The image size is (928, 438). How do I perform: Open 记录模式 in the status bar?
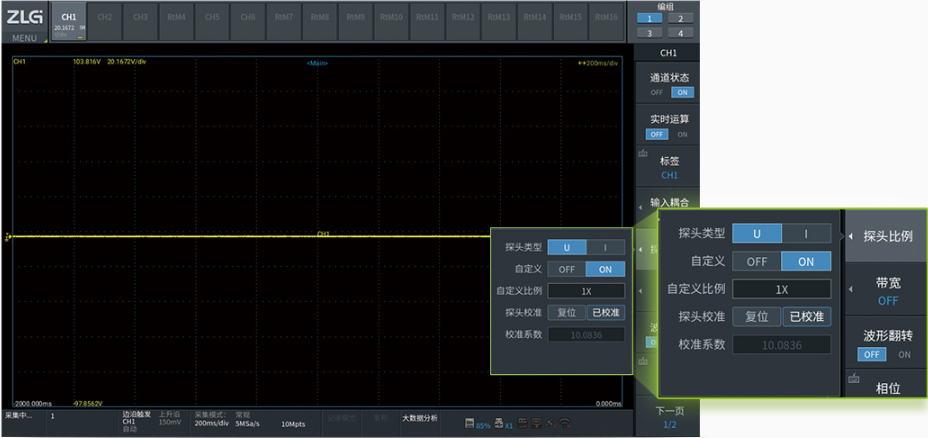[x=341, y=418]
